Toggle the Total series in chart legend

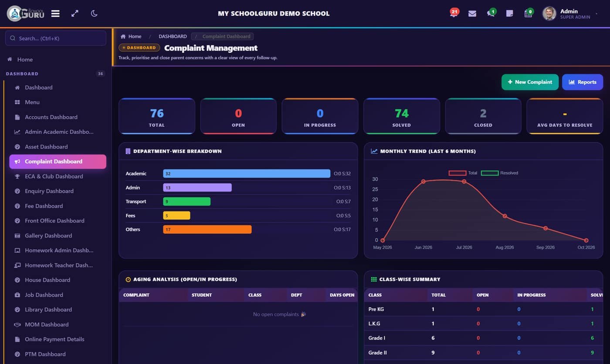point(463,173)
